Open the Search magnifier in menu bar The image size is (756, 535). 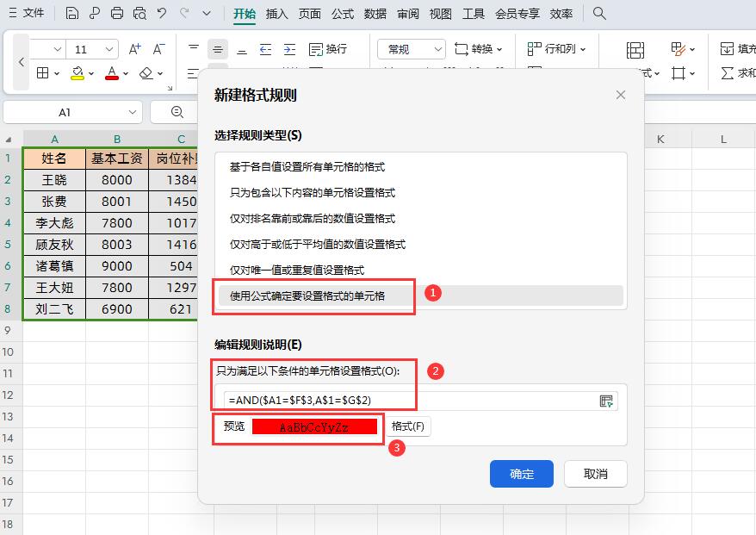[x=599, y=13]
